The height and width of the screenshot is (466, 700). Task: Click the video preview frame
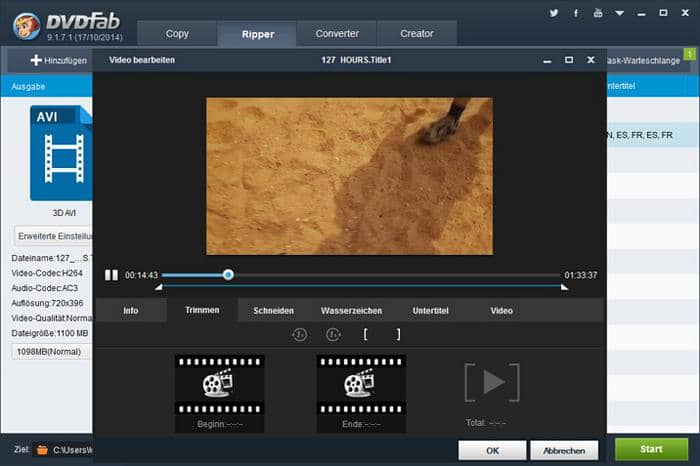(350, 176)
